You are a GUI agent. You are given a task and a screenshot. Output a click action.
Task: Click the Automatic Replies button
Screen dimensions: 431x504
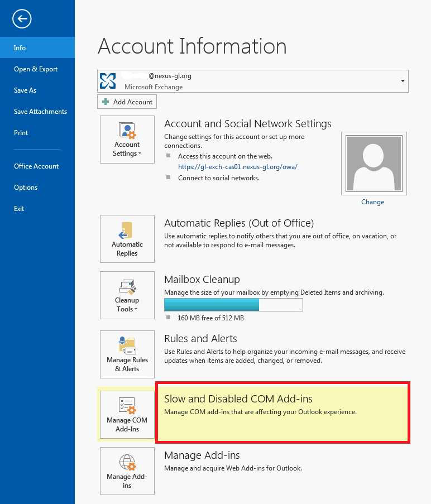click(x=127, y=239)
